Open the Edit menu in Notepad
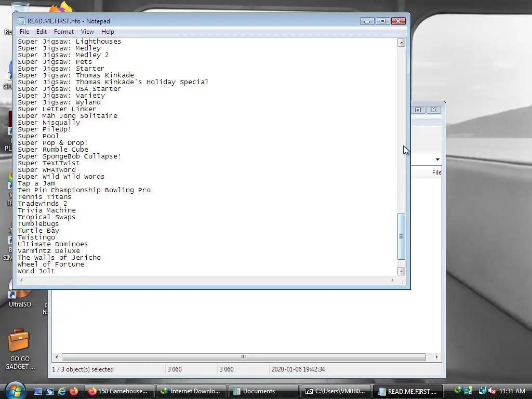The image size is (532, 399). [42, 32]
